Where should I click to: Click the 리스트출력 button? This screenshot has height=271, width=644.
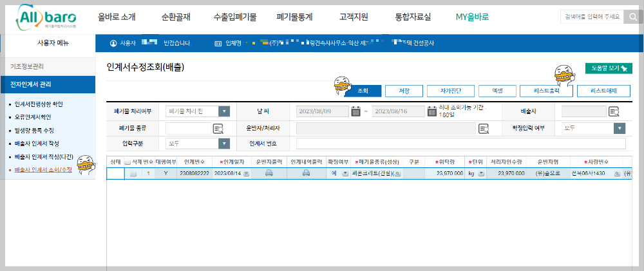pyautogui.click(x=546, y=91)
